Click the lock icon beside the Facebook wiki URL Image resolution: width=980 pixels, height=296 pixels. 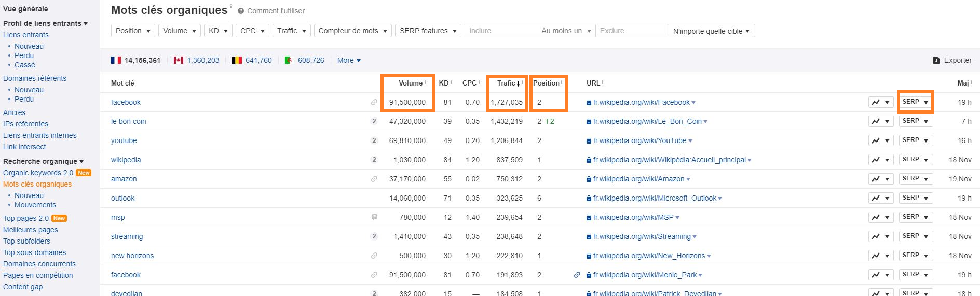pos(589,103)
